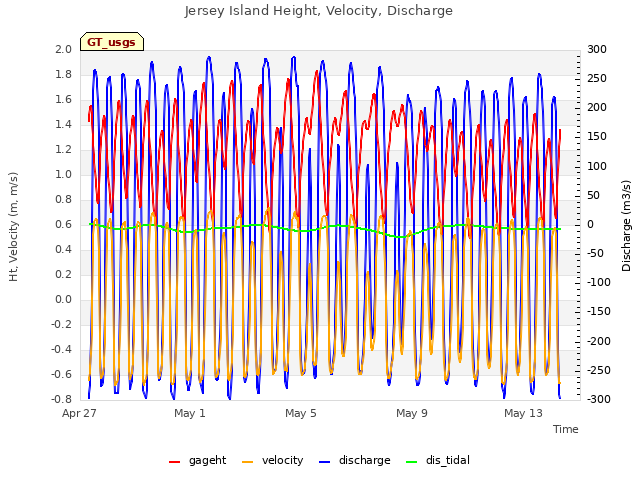
Task: Click the chart title Jersey Island Height, Velocity, Discharge
Action: (319, 11)
